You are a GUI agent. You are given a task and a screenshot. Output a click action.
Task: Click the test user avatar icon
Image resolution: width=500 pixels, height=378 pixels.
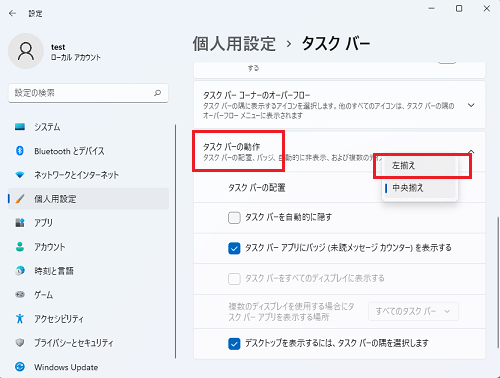point(26,51)
